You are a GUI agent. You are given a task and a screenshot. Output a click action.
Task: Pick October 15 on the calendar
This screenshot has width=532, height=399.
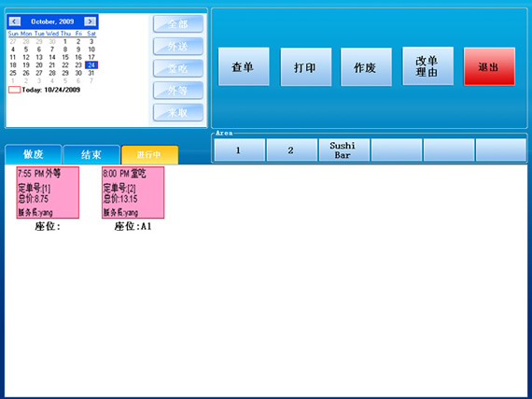tap(65, 57)
